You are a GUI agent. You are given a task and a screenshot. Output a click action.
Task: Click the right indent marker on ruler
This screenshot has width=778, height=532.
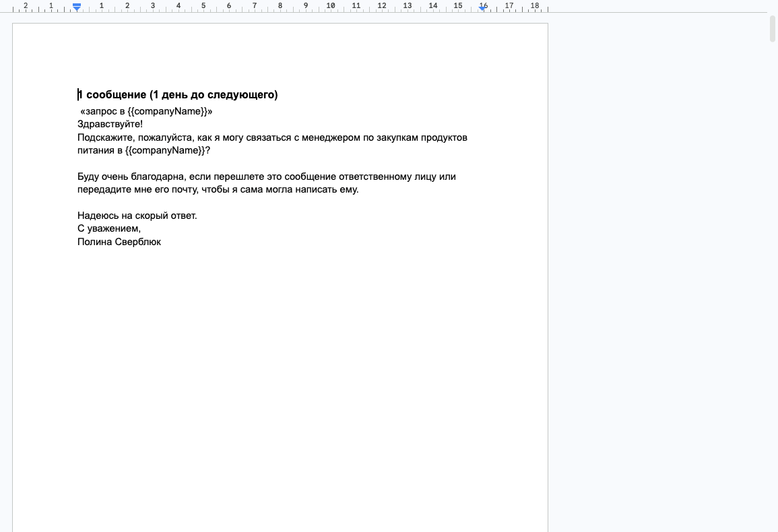click(482, 8)
